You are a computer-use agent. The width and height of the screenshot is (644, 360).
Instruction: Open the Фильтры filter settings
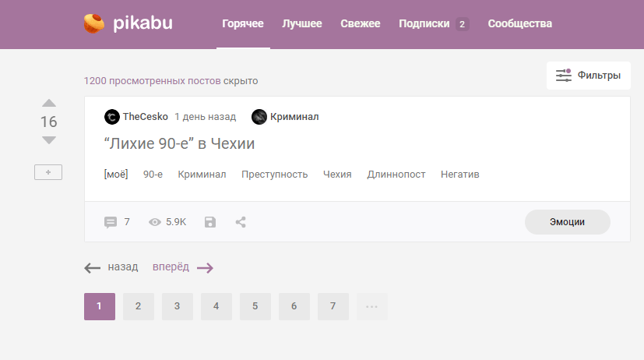click(589, 76)
